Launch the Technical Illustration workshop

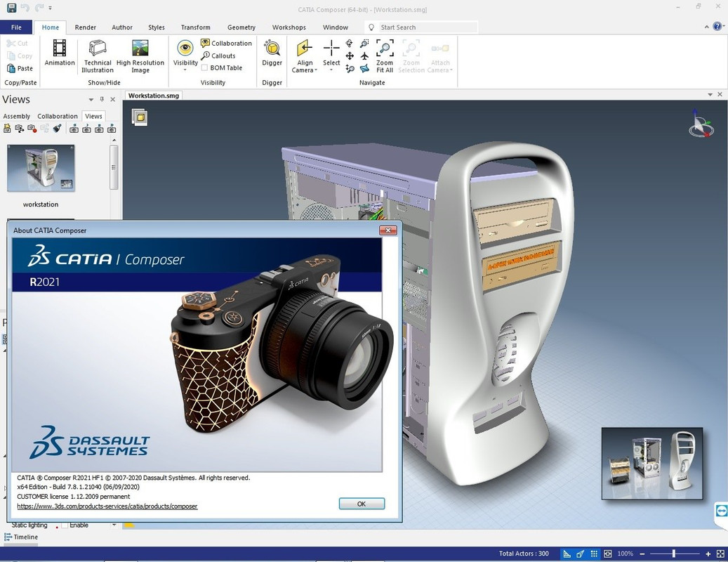[98, 56]
